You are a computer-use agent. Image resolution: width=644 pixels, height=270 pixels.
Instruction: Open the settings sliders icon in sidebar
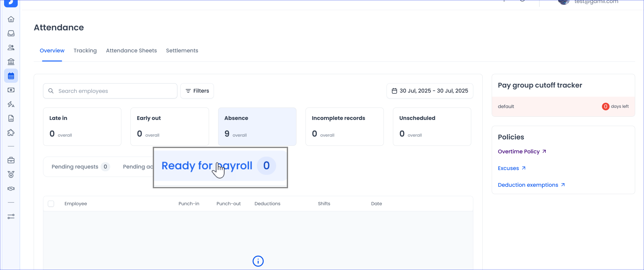click(11, 217)
